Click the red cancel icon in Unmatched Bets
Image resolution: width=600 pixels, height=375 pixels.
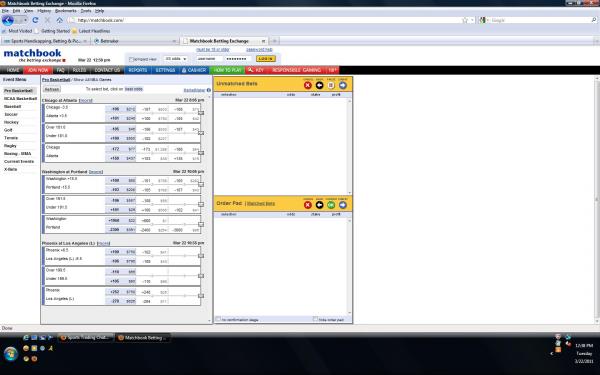(x=308, y=85)
